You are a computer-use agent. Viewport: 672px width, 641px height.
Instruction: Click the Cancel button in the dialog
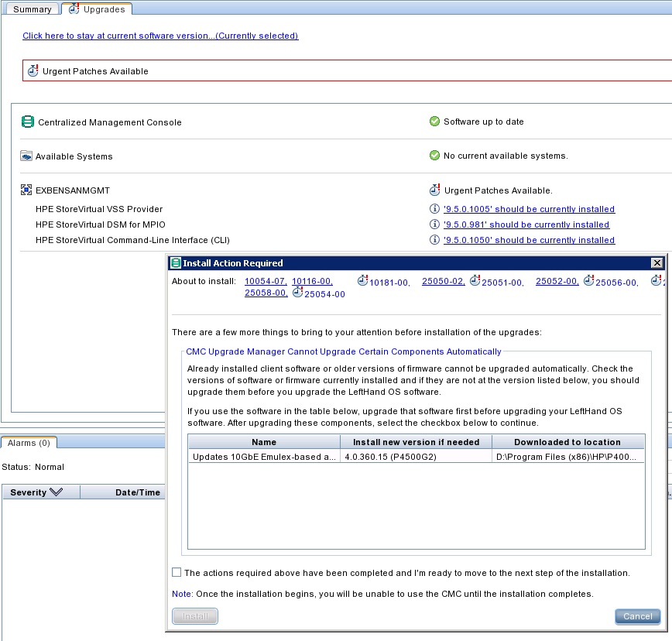point(638,616)
